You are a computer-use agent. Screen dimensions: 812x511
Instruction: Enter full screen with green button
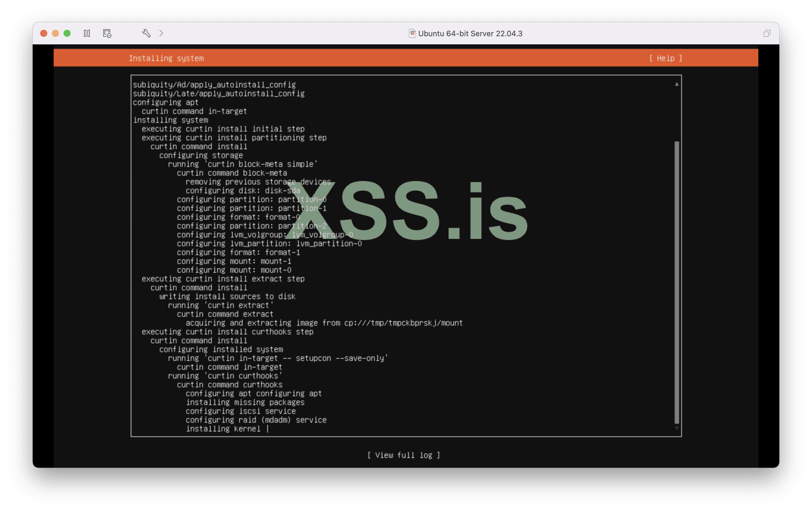[67, 33]
